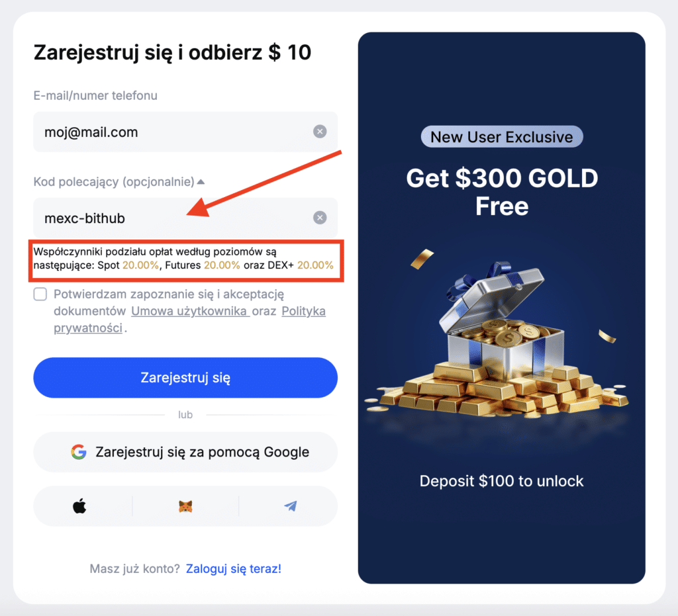
Task: Collapse the Kod polecający section arrow
Action: click(201, 182)
